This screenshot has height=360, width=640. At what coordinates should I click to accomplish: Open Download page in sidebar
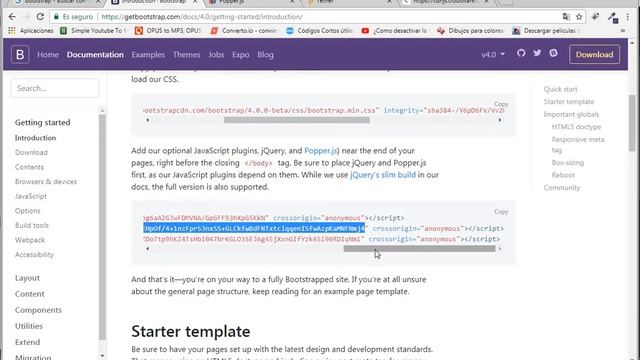point(31,152)
